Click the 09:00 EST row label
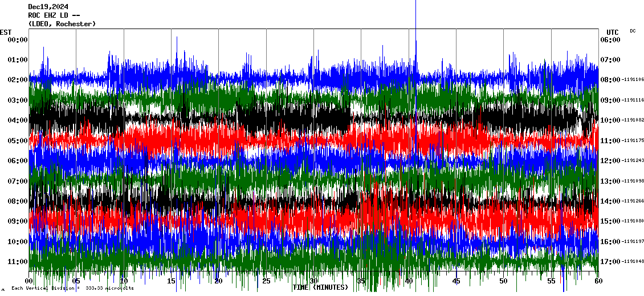Screen dimensions: 644x296 (x=18, y=221)
